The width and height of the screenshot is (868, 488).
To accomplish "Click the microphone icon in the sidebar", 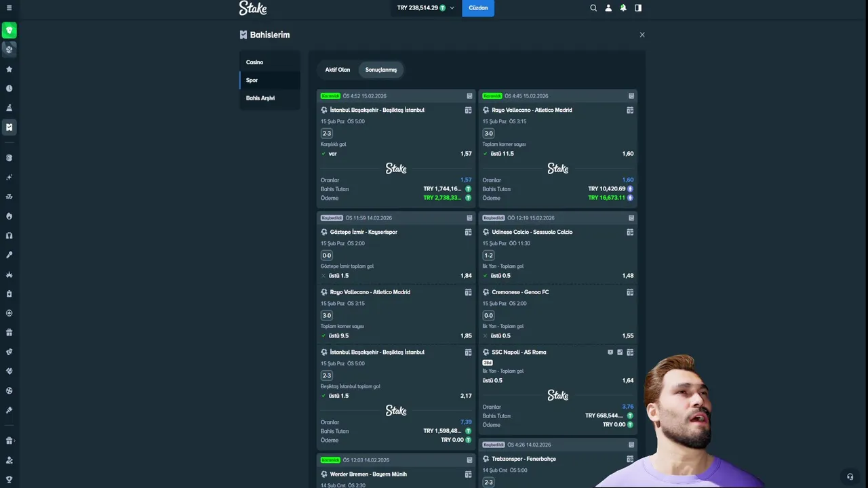I will click(x=9, y=255).
